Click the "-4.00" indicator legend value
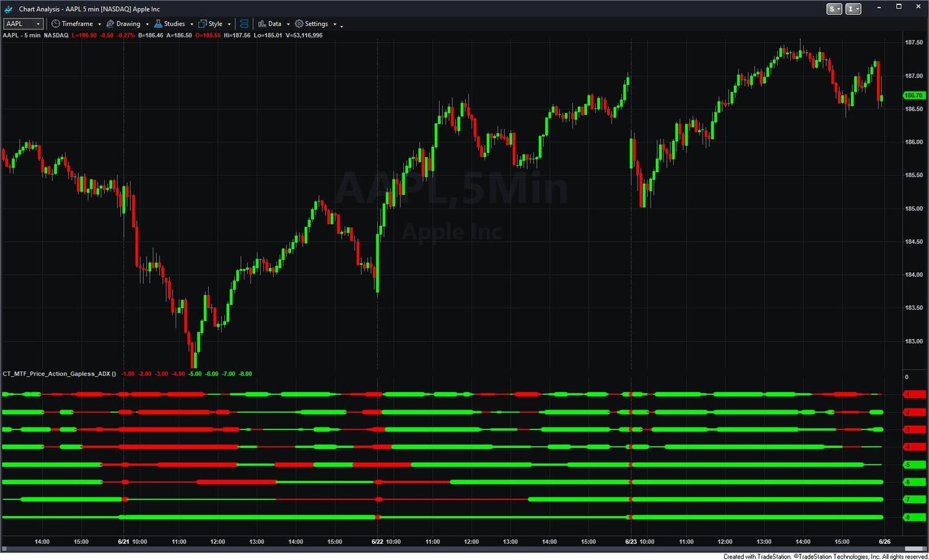 pos(178,374)
